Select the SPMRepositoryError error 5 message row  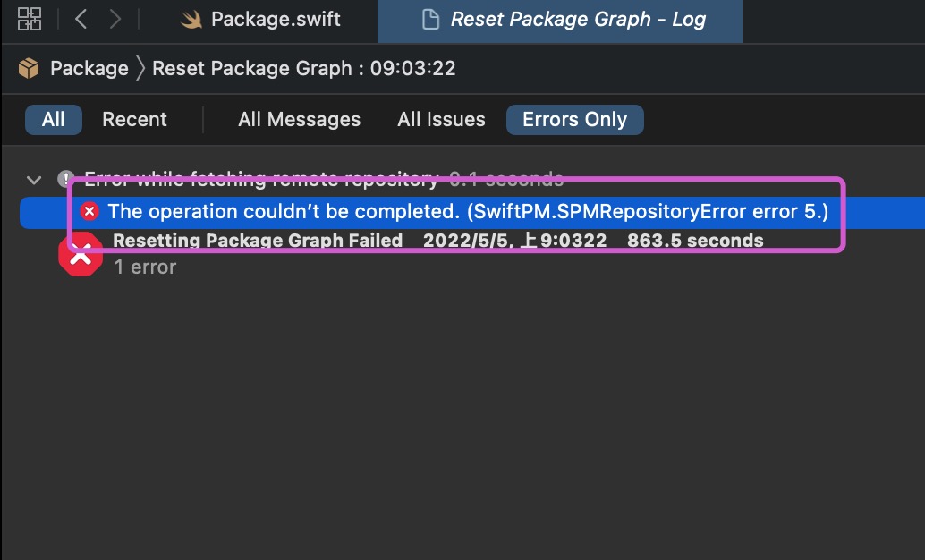click(472, 212)
